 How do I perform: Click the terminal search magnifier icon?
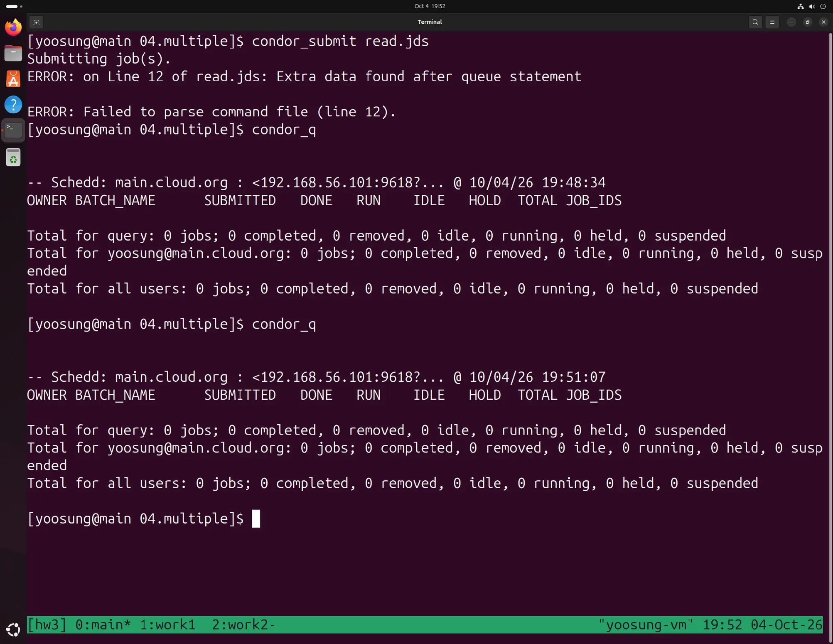click(x=755, y=22)
